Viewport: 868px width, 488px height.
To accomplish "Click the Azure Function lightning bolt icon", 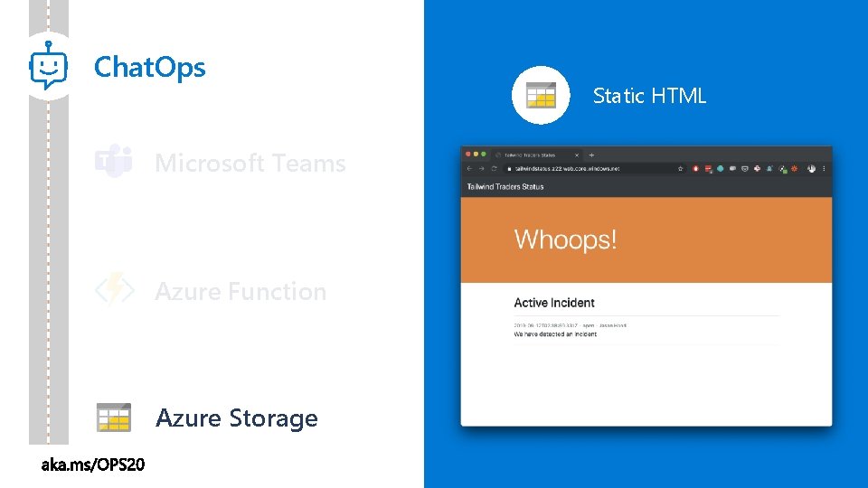I will [x=115, y=289].
